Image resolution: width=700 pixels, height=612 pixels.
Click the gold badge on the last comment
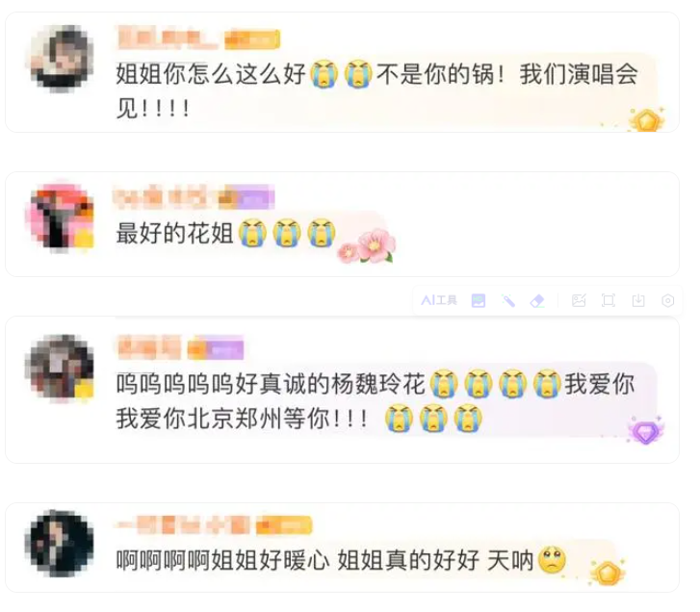(x=608, y=573)
